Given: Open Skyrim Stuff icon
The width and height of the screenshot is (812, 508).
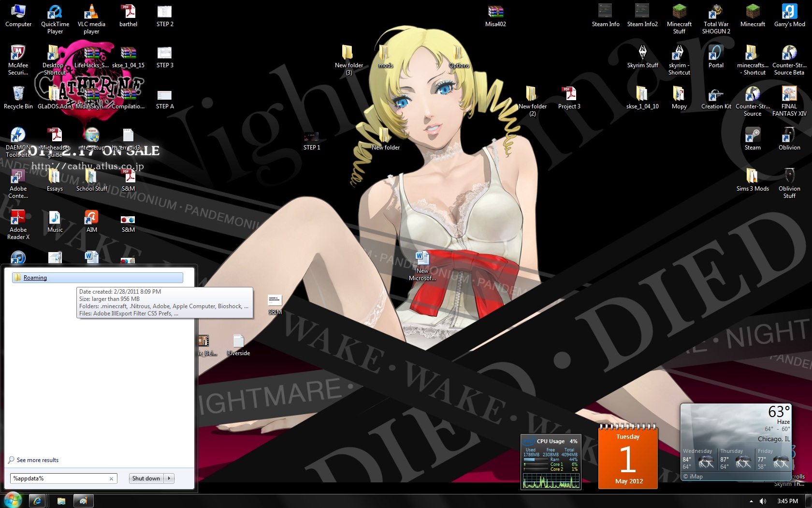Looking at the screenshot, I should pyautogui.click(x=642, y=57).
